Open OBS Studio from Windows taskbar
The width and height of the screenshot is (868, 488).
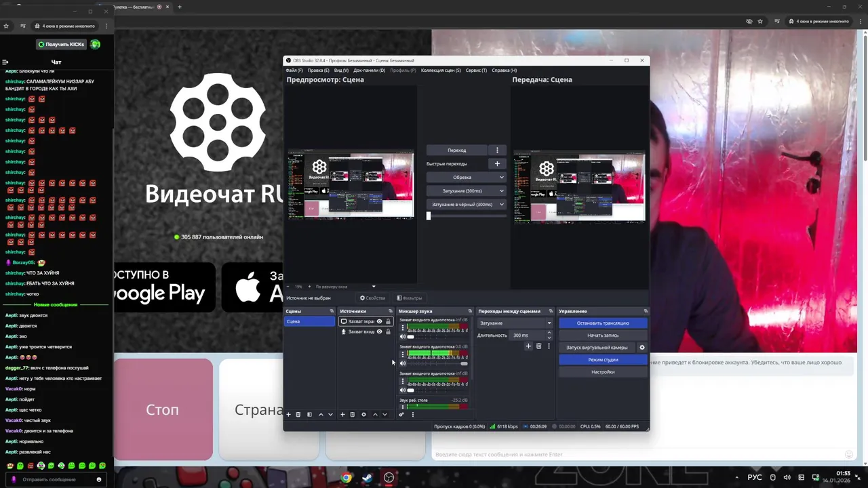click(x=389, y=477)
